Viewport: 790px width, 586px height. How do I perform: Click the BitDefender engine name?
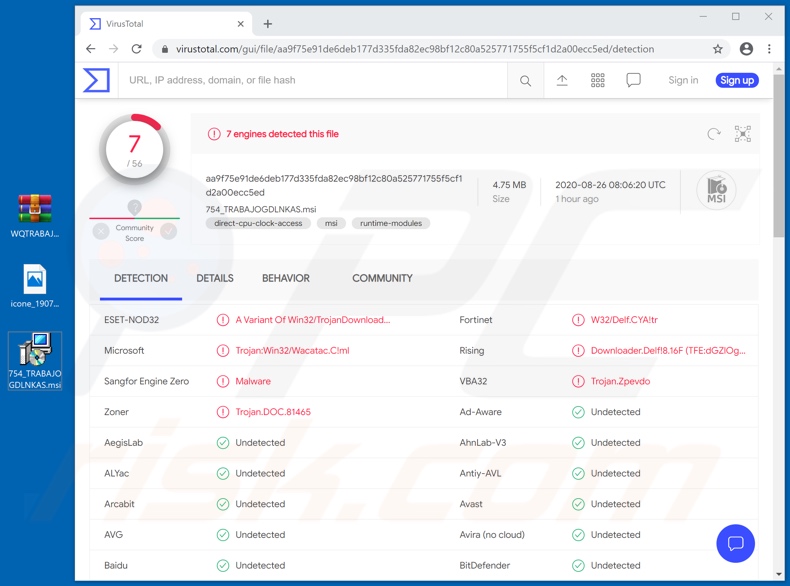coord(484,565)
